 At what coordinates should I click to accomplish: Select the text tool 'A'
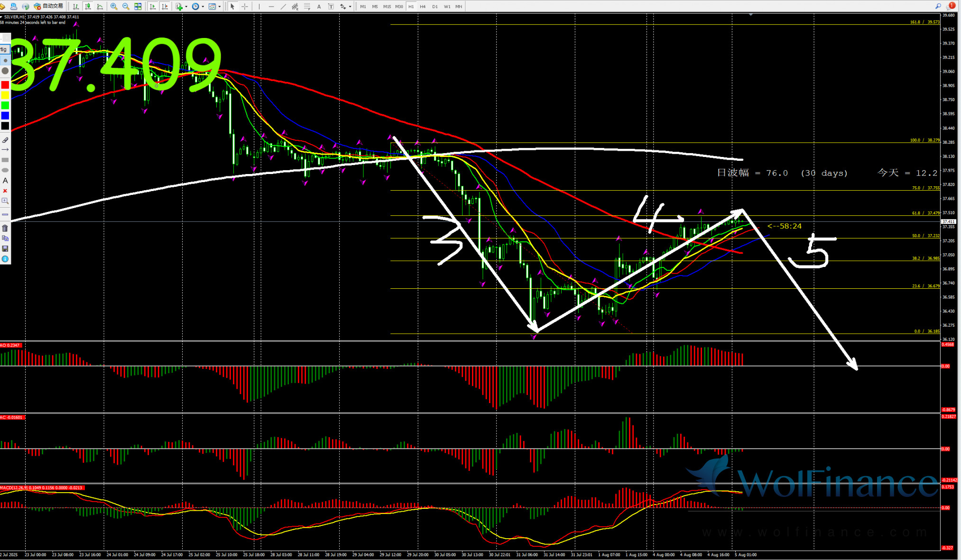319,7
